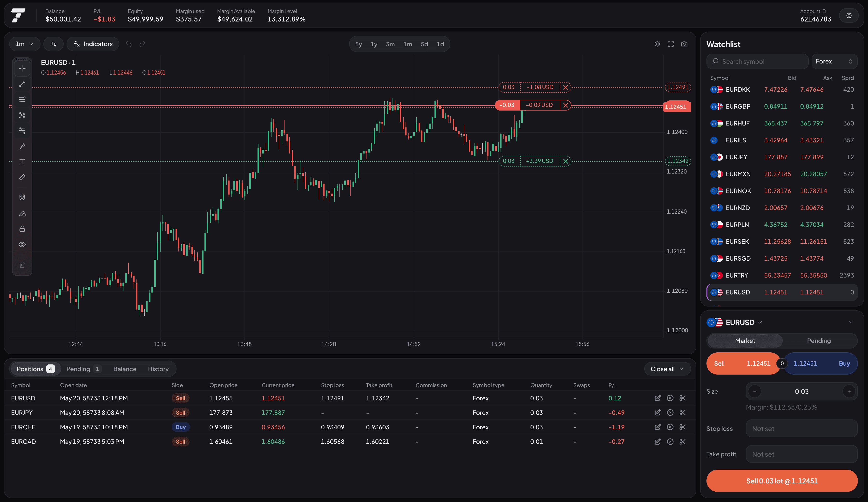Click the Stop loss input field
This screenshot has width=868, height=502.
(x=802, y=429)
